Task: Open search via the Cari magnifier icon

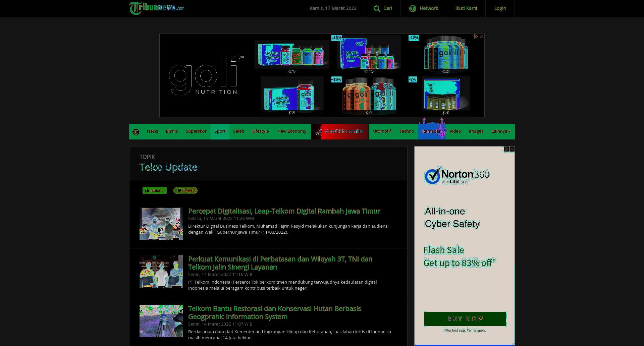Action: pos(377,8)
